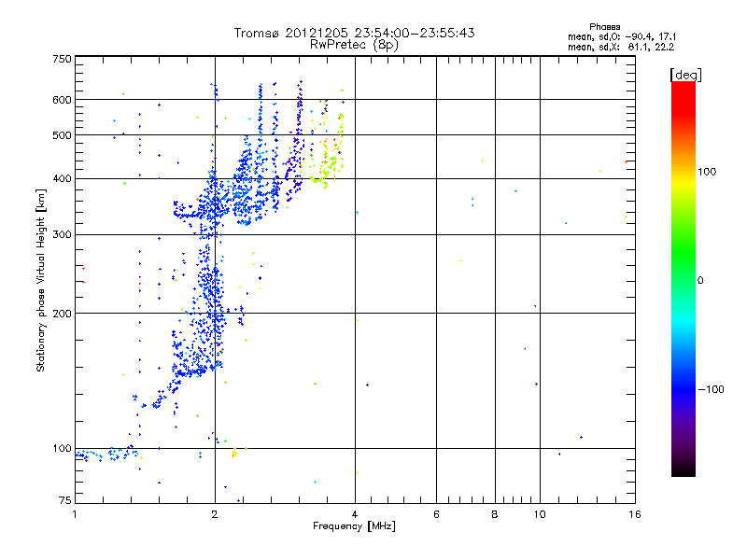Click the 'RwPretec (8p)' subtitle
The height and width of the screenshot is (560, 747).
[354, 45]
